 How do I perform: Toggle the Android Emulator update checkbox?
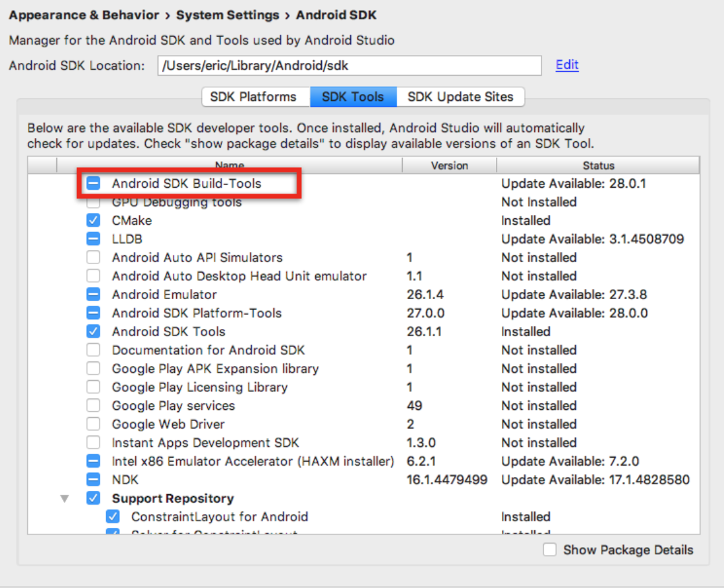click(x=93, y=294)
